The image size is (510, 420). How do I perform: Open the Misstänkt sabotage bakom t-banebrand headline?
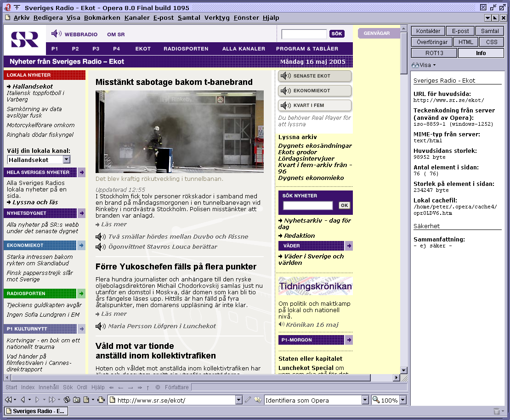coord(174,82)
